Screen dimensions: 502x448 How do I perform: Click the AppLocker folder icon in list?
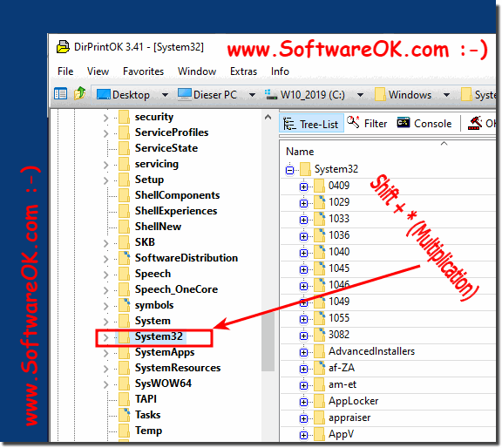(x=320, y=401)
